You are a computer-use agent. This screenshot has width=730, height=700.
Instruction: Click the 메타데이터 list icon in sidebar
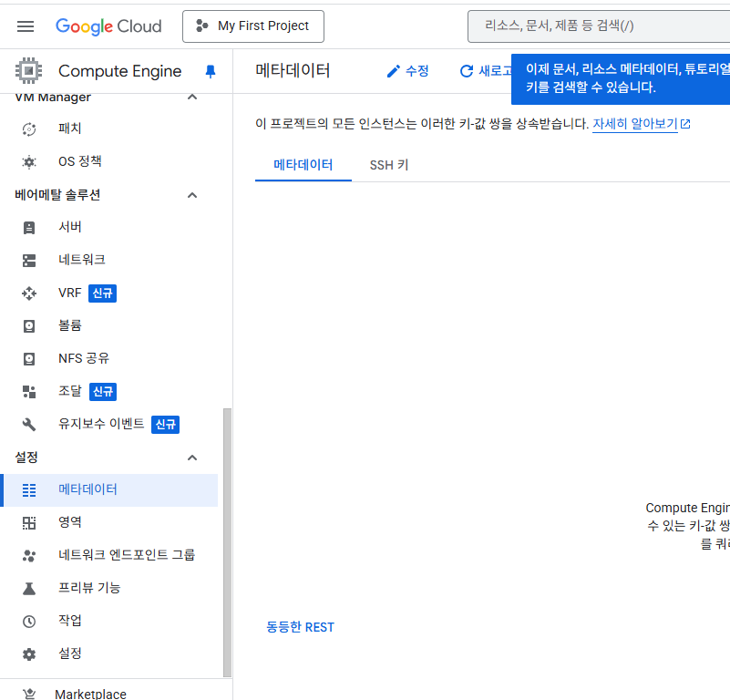(29, 490)
